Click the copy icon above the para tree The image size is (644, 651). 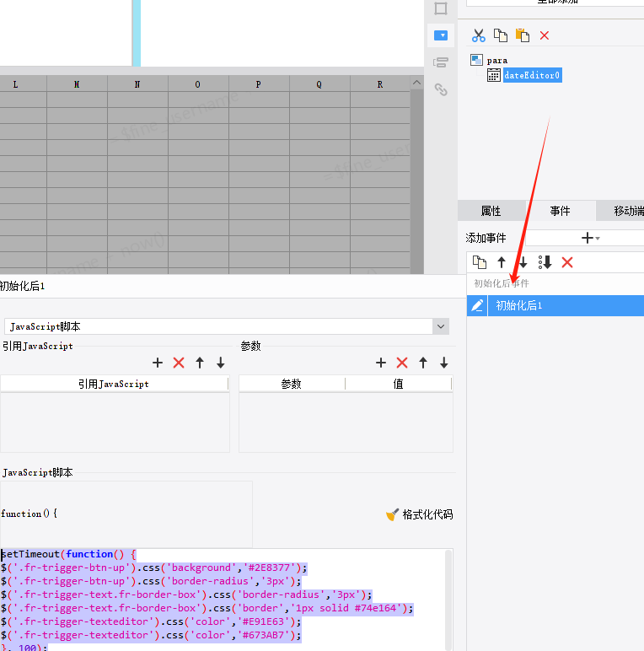(501, 35)
